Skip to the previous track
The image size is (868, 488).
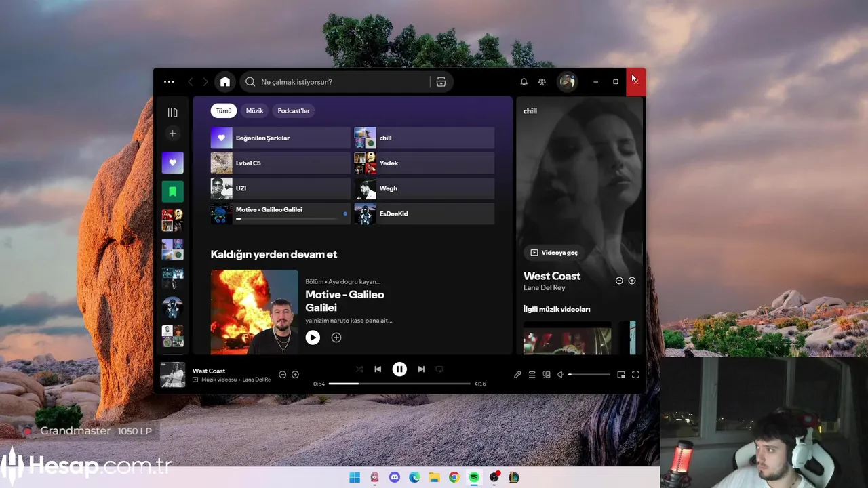tap(378, 369)
